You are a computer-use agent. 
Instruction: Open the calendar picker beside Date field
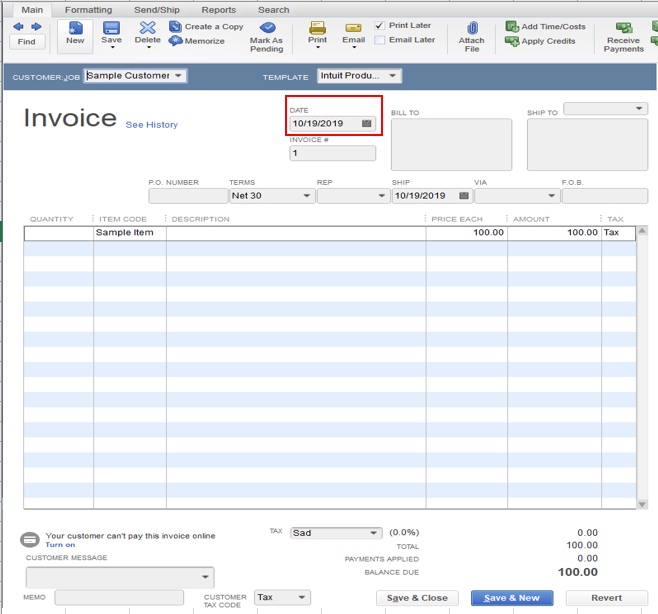pos(367,123)
